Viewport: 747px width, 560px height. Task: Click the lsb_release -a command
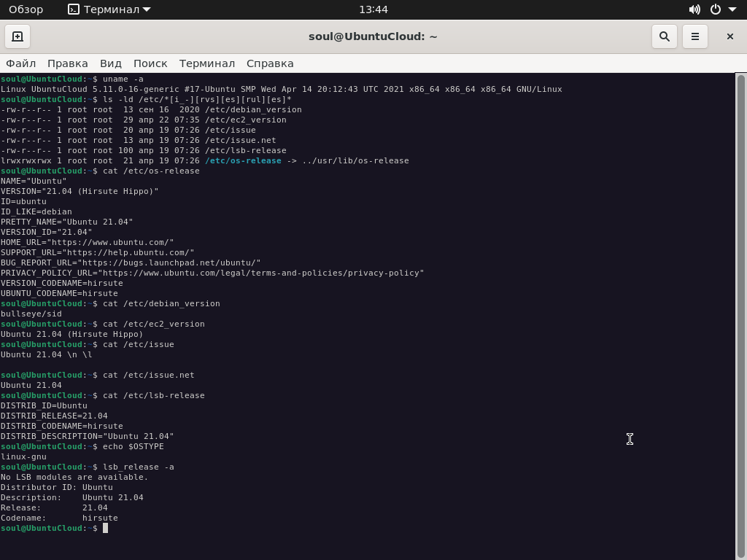[x=139, y=467]
